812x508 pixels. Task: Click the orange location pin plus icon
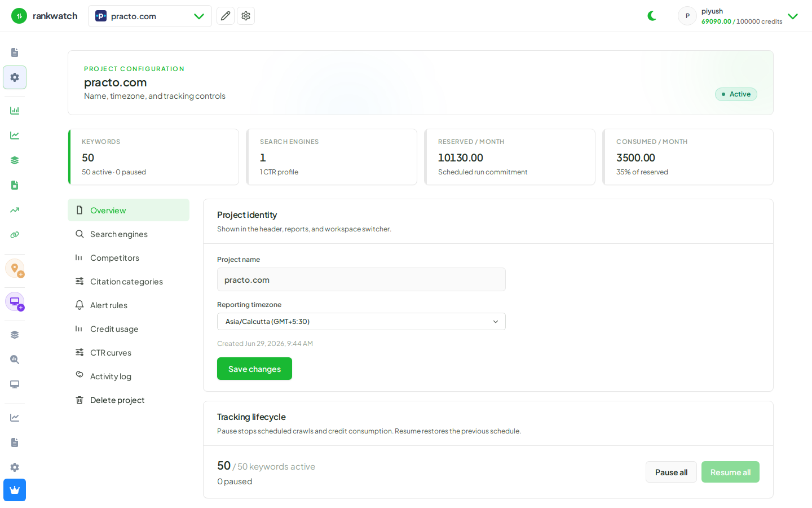pos(15,268)
